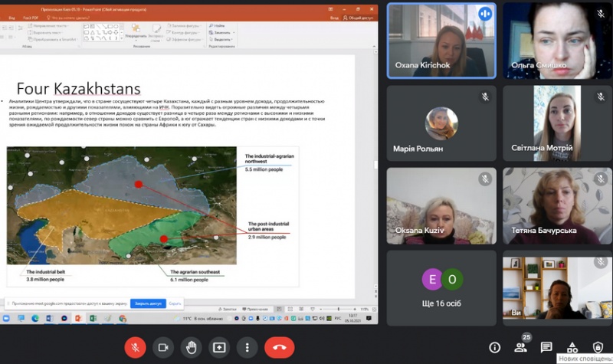This screenshot has height=364, width=613.
Task: Click the 'Общий доступ' share button
Action: tap(360, 16)
